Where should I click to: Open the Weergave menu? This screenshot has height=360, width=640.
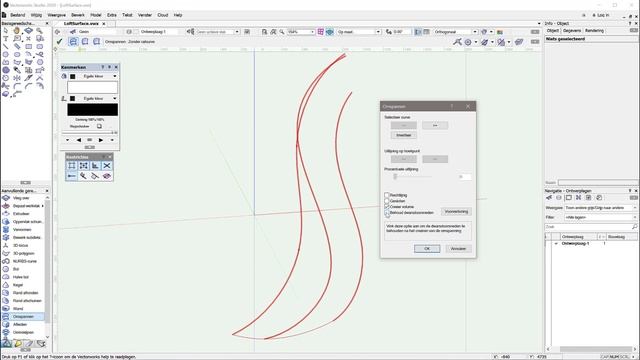point(56,15)
